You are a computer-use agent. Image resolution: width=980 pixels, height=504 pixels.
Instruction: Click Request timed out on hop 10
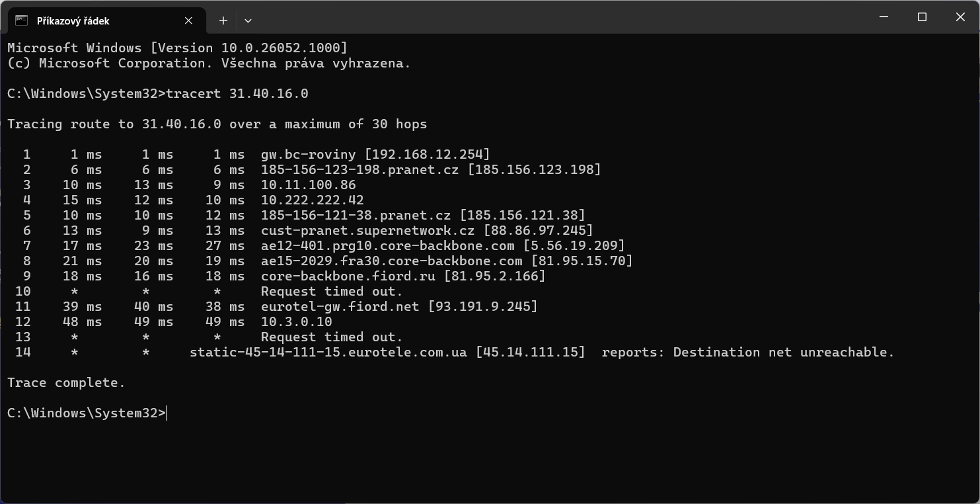coord(331,292)
